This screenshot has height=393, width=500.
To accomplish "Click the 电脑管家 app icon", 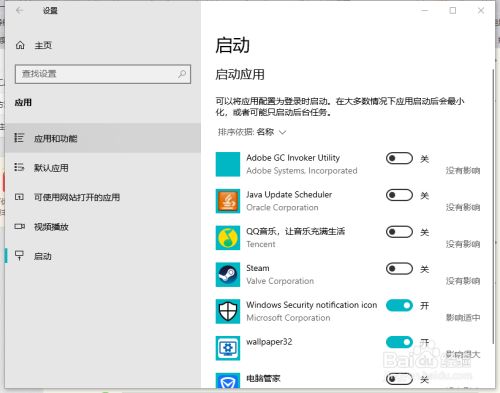I will [x=228, y=380].
